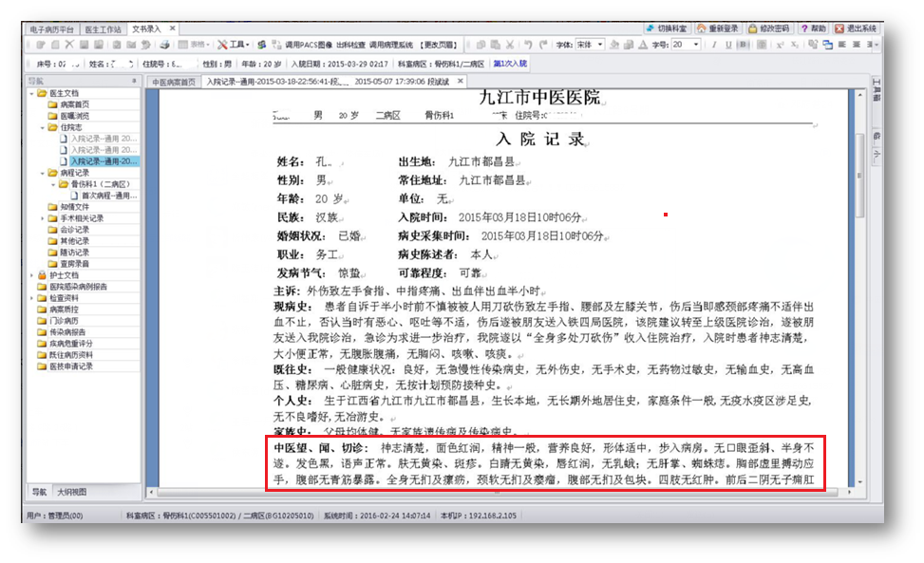Toggle italic formatting in the toolbar
The height and width of the screenshot is (563, 924).
[713, 45]
